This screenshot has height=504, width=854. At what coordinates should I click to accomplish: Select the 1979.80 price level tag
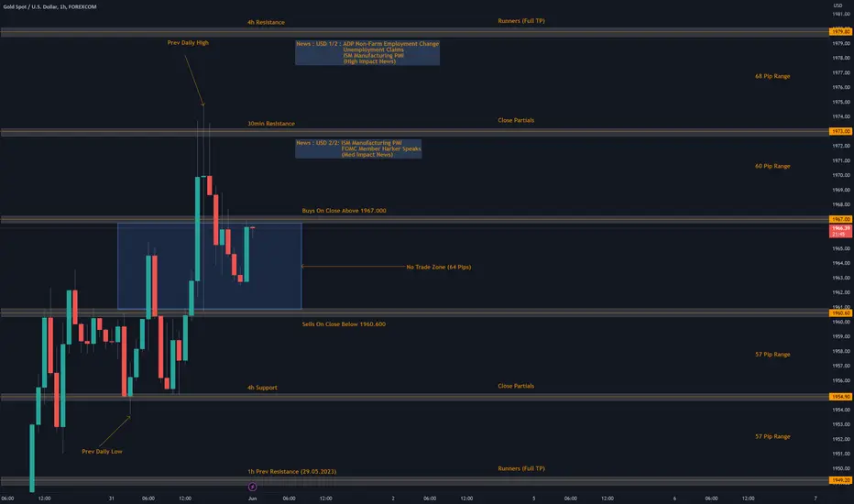841,31
